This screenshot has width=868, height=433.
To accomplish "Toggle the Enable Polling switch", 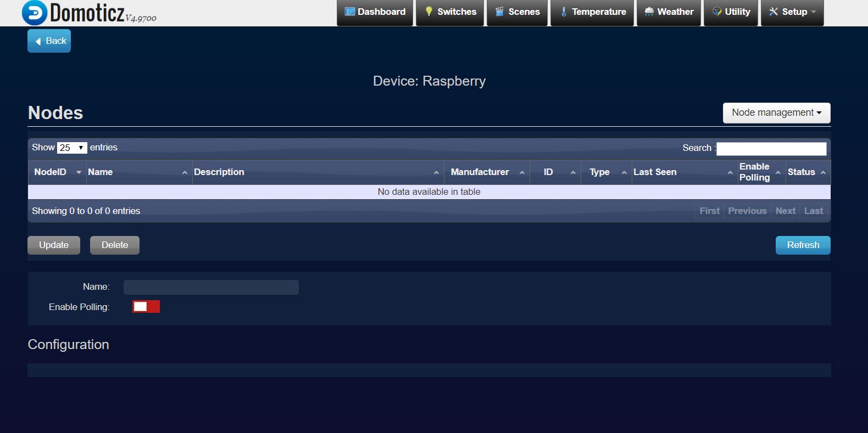I will 146,307.
